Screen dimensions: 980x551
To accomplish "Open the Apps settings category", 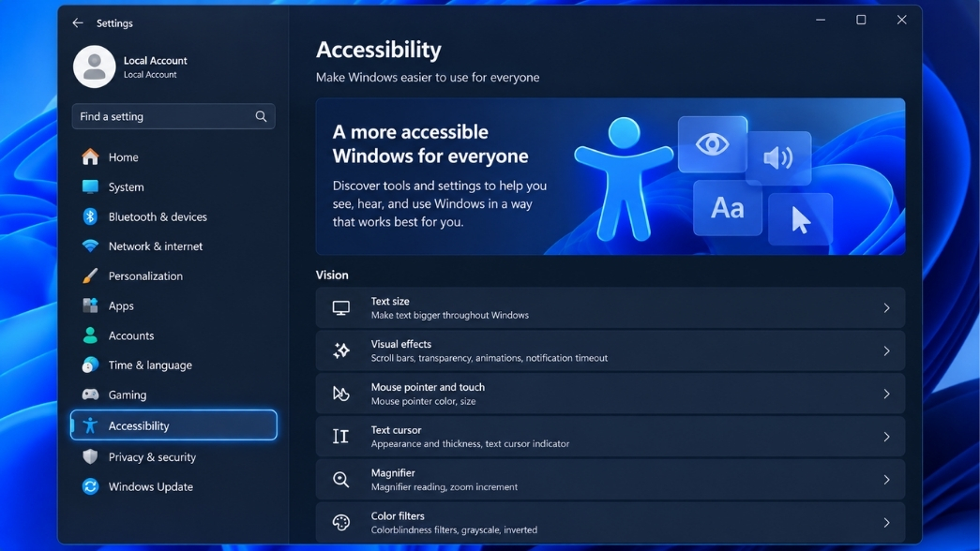I will 173,305.
